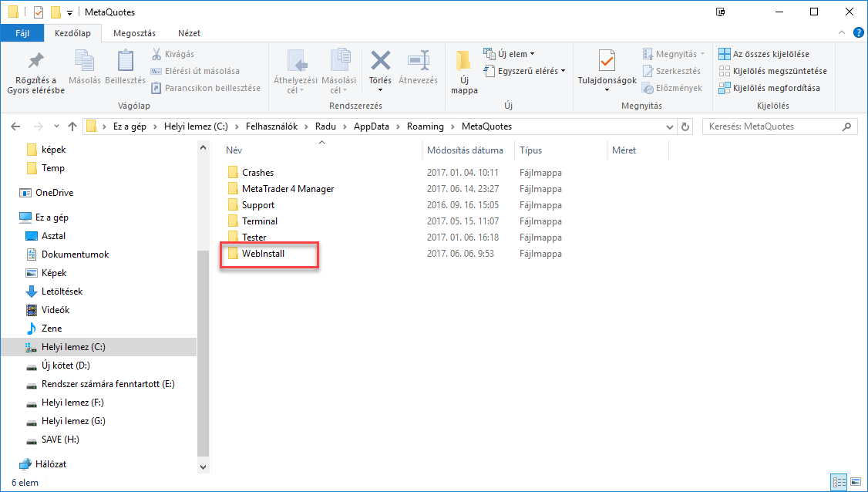The height and width of the screenshot is (492, 868).
Task: Click the Törlés (Delete) red X icon
Action: pyautogui.click(x=380, y=60)
